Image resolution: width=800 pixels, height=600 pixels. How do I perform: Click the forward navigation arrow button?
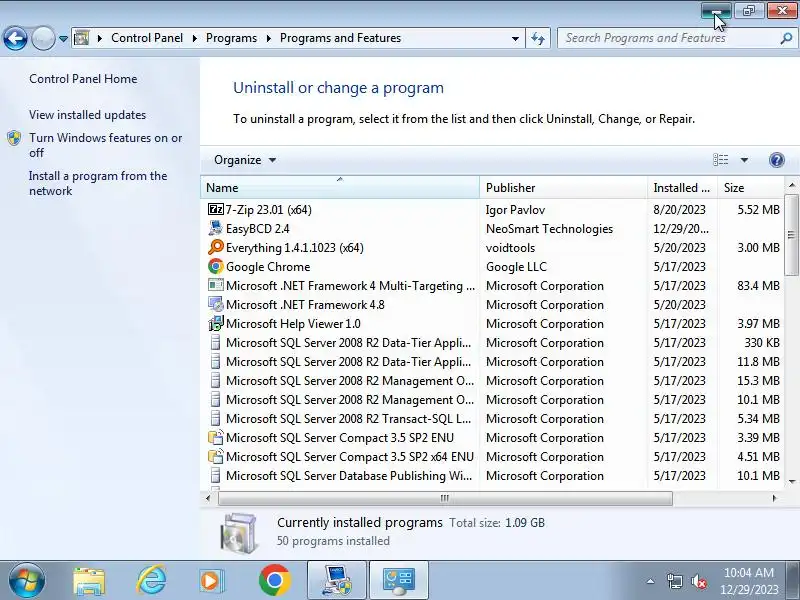pos(43,38)
